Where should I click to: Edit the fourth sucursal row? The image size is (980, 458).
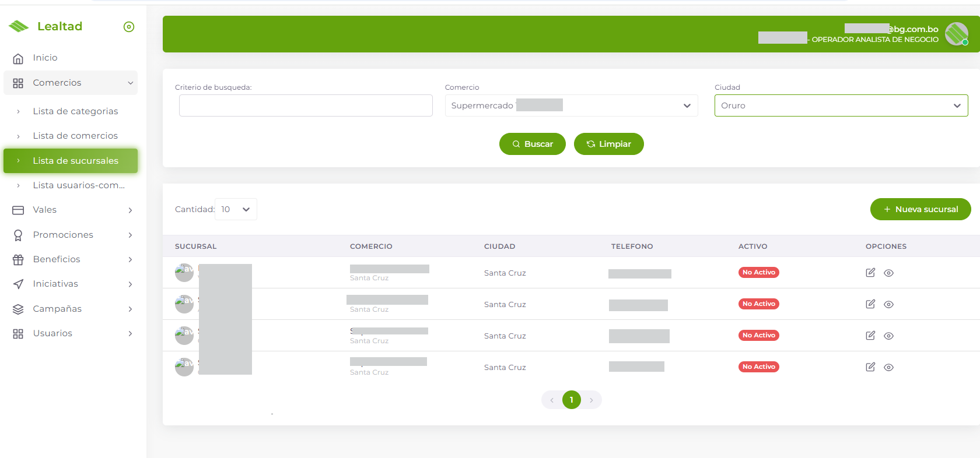[x=870, y=367]
